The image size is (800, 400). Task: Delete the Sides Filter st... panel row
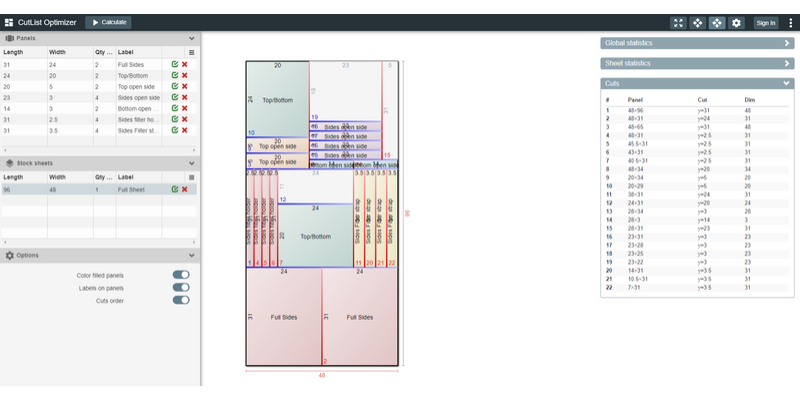[185, 130]
